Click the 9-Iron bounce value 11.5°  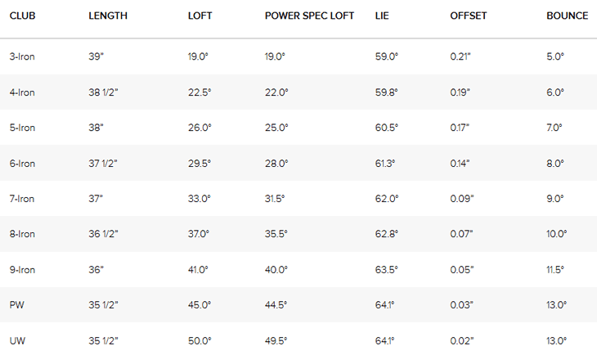[x=555, y=270]
